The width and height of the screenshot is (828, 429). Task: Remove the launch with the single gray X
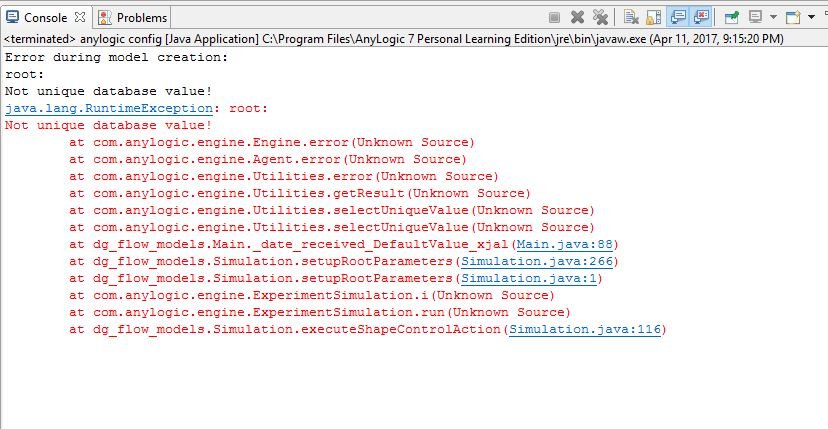(x=577, y=17)
